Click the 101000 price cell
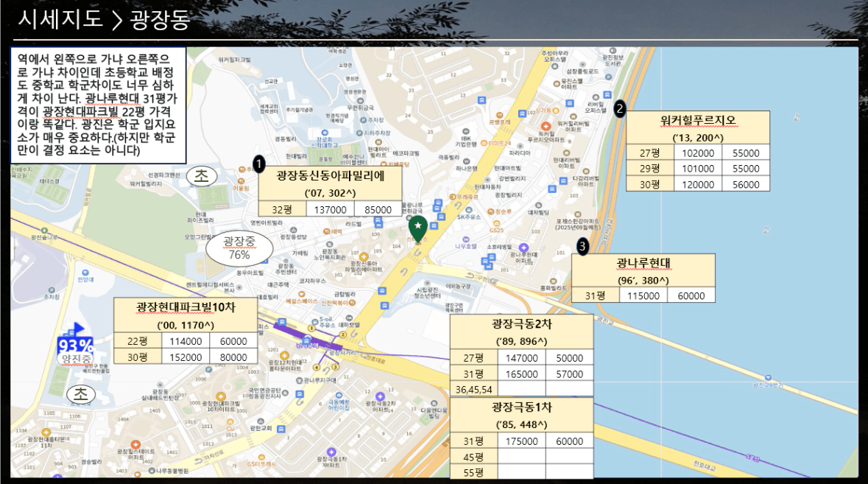The height and width of the screenshot is (484, 868). tap(697, 169)
